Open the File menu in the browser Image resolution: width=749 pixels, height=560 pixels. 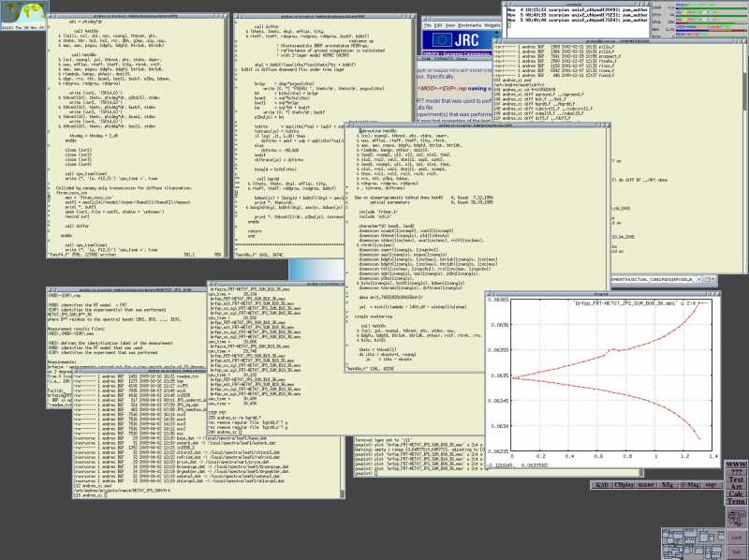(428, 25)
